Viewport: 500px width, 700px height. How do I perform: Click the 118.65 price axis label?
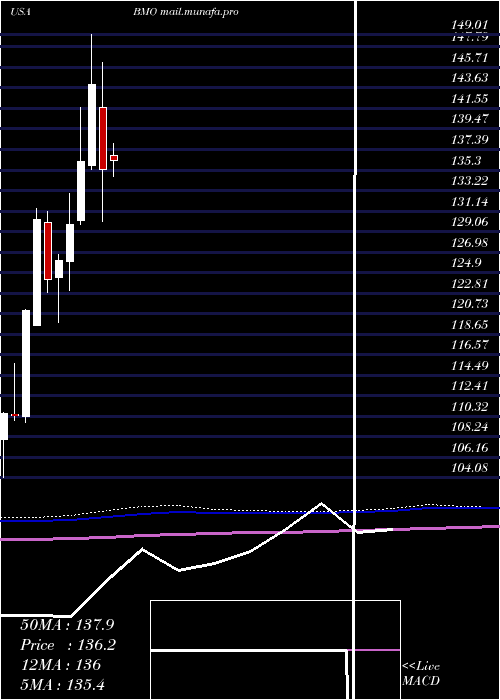(469, 325)
